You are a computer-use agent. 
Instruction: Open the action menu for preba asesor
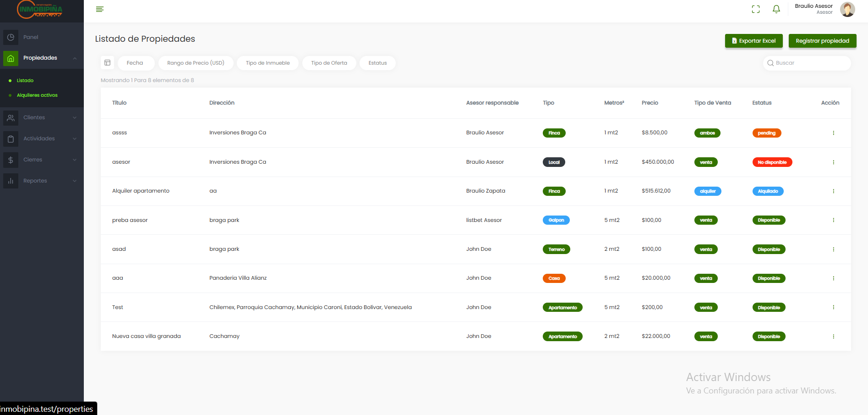tap(833, 220)
